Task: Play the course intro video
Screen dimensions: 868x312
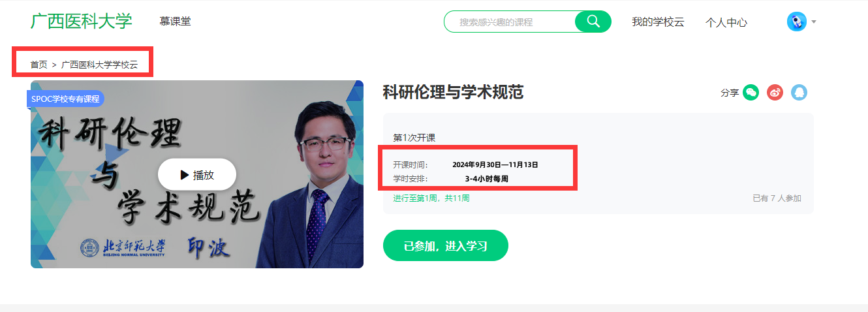Action: [x=197, y=174]
